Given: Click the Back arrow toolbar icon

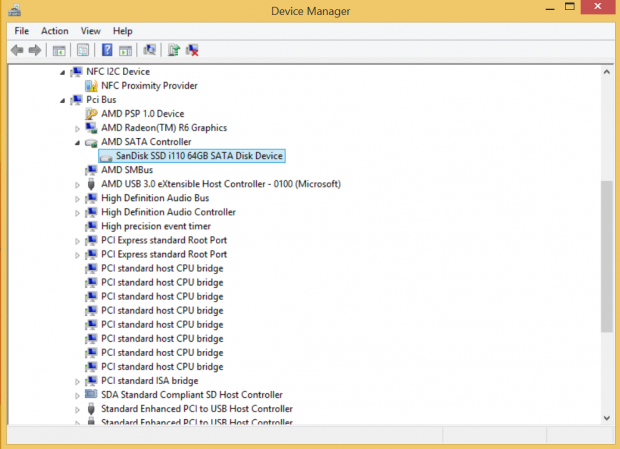Looking at the screenshot, I should 17,50.
